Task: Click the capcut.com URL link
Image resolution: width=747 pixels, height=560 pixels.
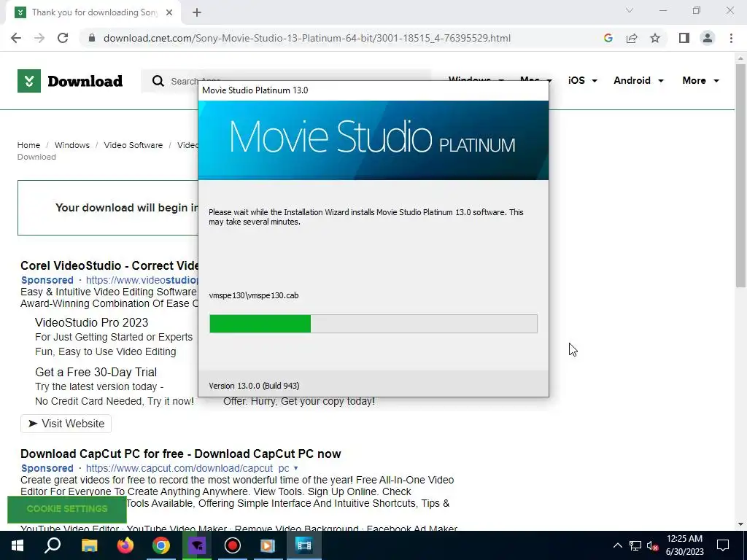Action: pos(187,468)
